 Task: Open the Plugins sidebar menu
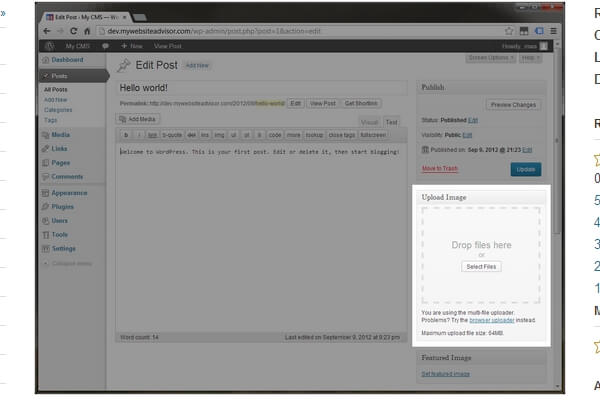point(58,207)
